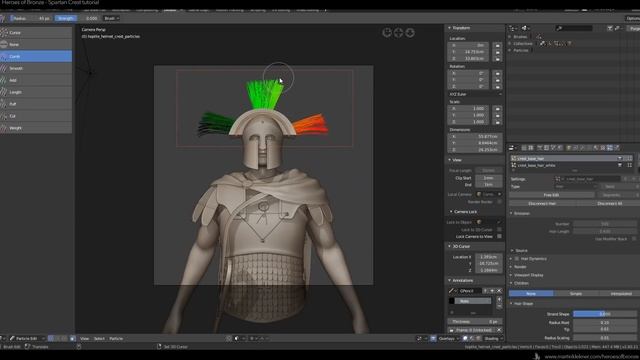Select the Weight particle brush tool
This screenshot has height=360, width=640.
coord(36,128)
